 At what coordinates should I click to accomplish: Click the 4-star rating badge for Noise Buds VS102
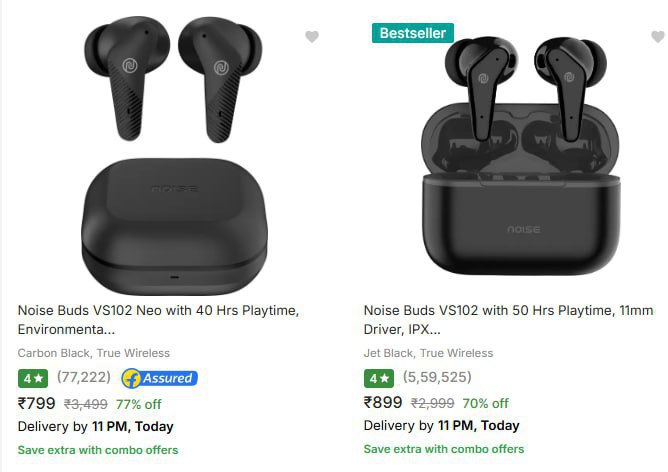pos(379,378)
